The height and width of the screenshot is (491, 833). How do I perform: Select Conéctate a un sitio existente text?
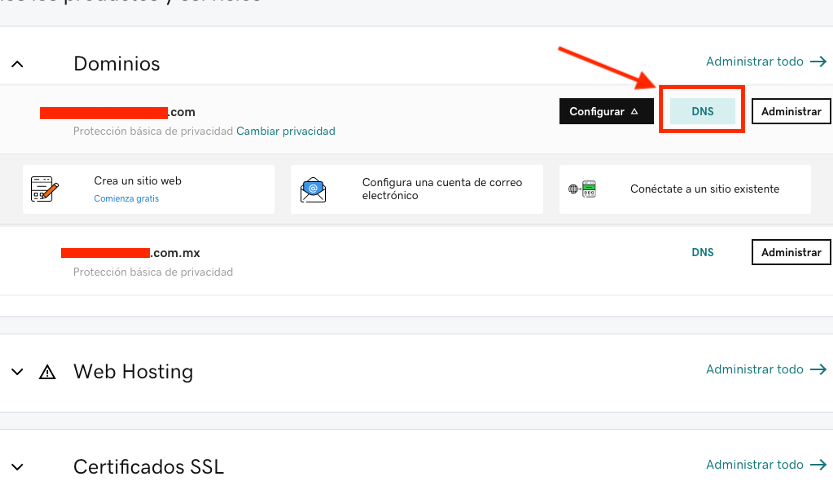click(704, 189)
